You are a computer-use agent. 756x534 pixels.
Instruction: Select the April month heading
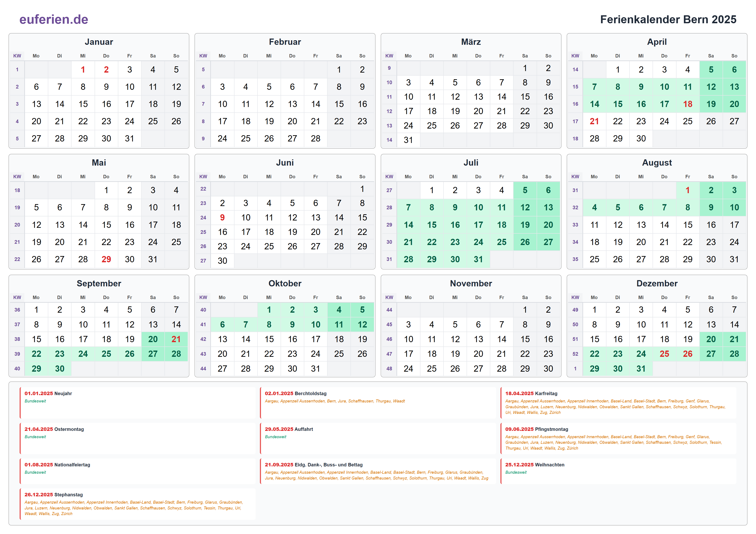click(657, 42)
